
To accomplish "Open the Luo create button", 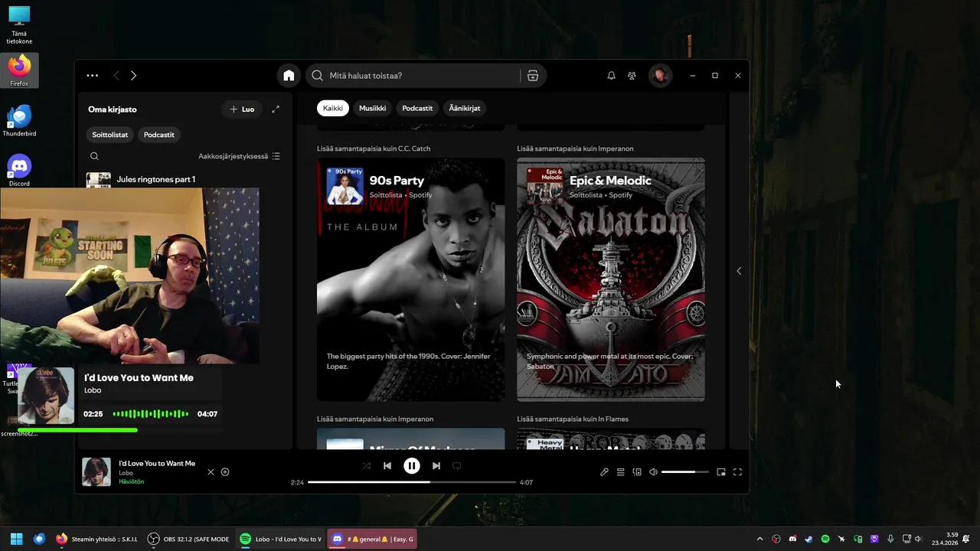I will pyautogui.click(x=242, y=109).
